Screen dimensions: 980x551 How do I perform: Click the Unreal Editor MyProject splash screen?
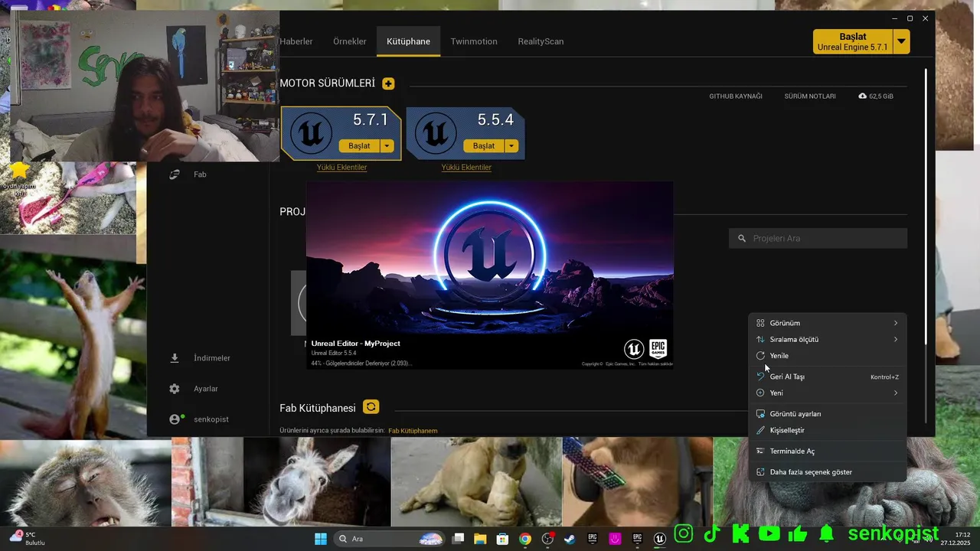(490, 275)
